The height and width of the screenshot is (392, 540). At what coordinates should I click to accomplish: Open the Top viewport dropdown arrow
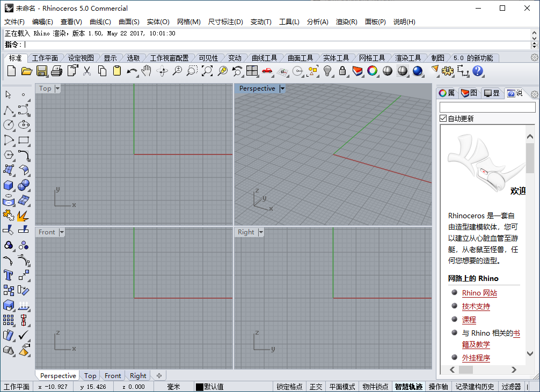coord(57,88)
